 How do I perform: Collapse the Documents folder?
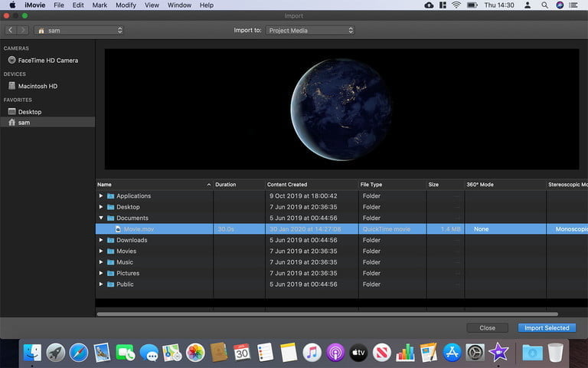[x=101, y=219]
